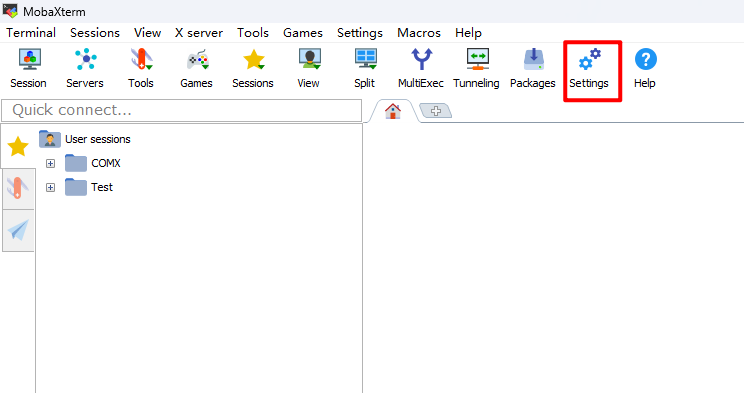Open the Macros menu
This screenshot has width=744, height=393.
click(x=419, y=33)
